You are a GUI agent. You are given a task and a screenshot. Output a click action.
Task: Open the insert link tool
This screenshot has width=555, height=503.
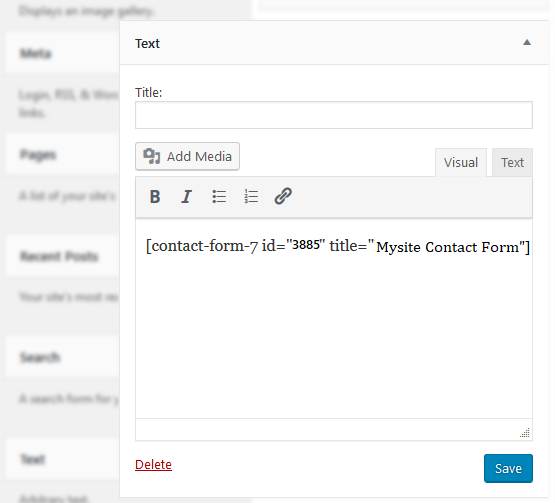283,196
